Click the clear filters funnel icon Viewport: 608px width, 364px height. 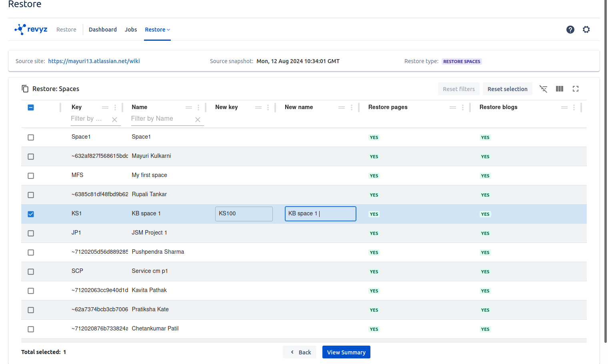point(543,89)
